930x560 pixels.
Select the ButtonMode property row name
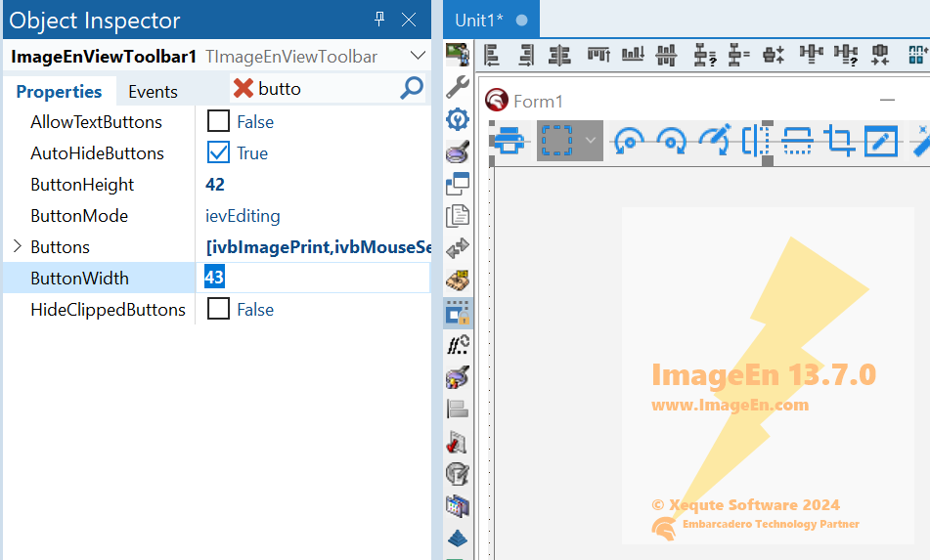click(79, 216)
